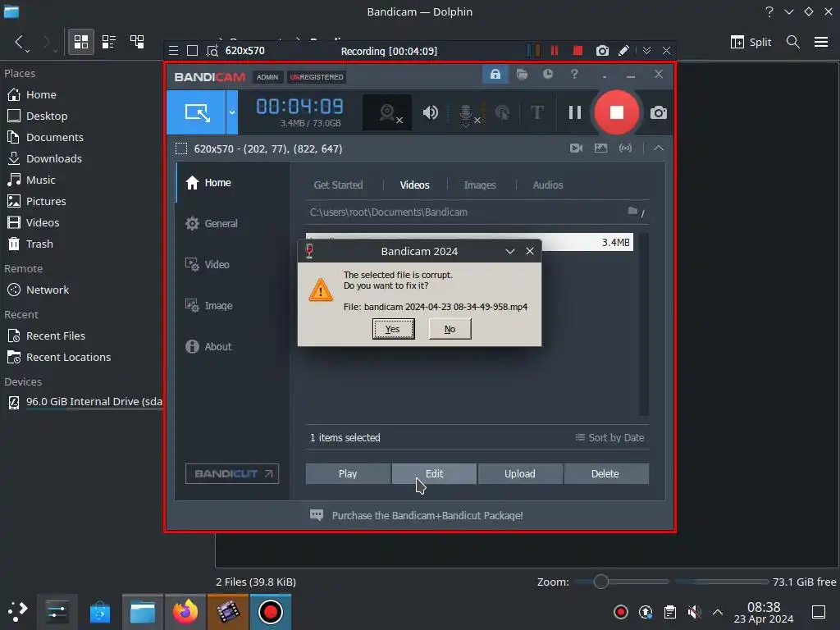The height and width of the screenshot is (630, 840).
Task: Toggle the speaker sound recording
Action: coord(430,112)
